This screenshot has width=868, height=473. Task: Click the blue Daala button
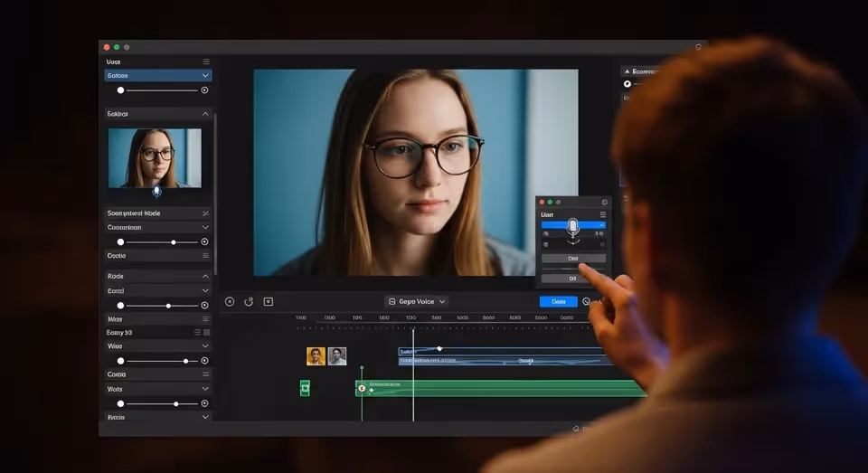coord(559,301)
